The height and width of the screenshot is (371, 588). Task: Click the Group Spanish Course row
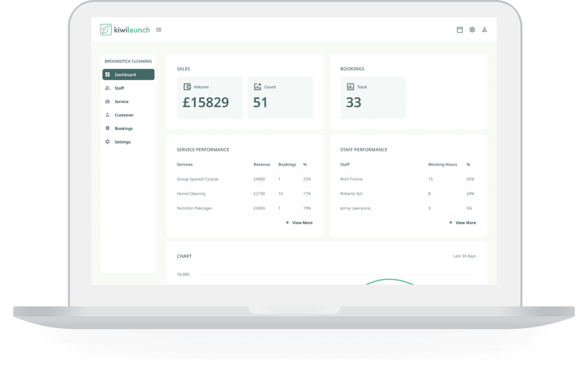(245, 179)
